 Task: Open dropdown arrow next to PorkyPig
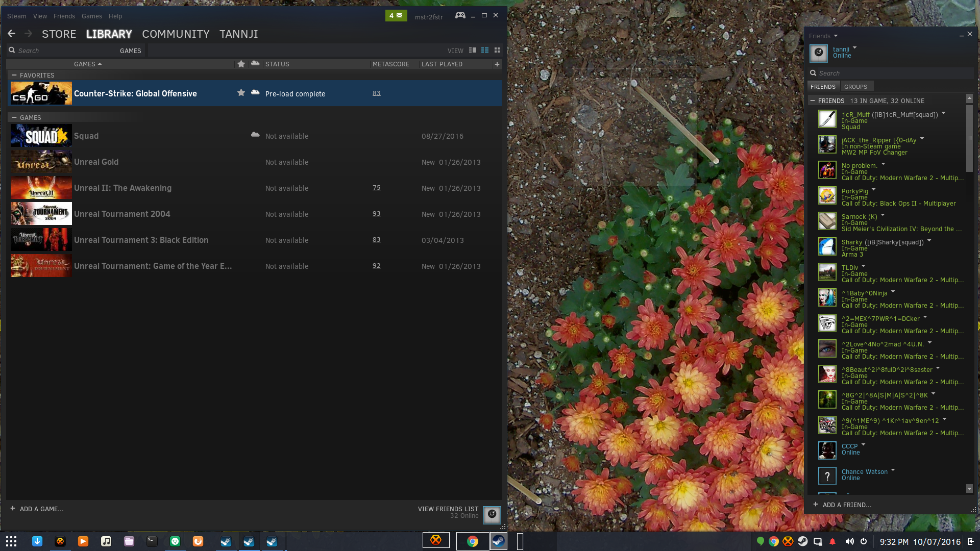[873, 189]
